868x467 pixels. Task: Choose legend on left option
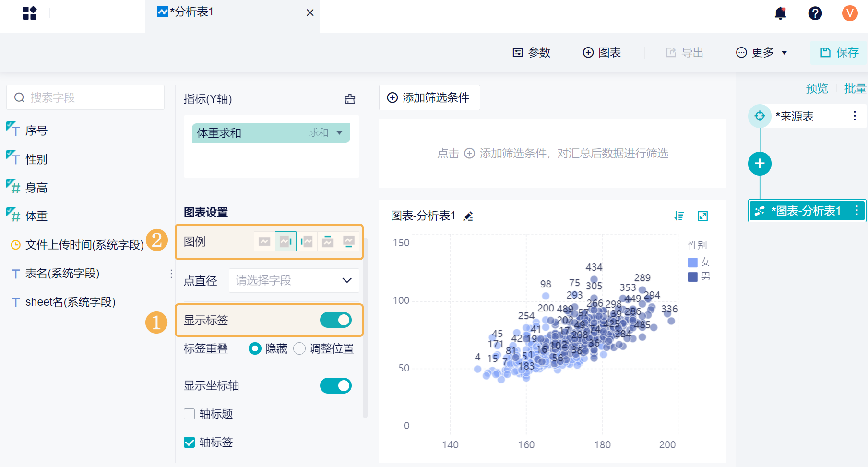(x=307, y=241)
